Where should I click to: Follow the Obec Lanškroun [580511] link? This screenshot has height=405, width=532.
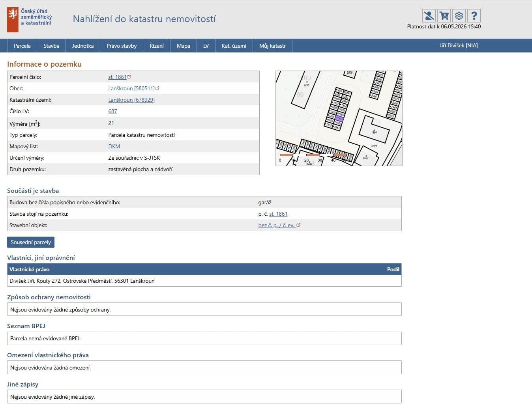(131, 88)
